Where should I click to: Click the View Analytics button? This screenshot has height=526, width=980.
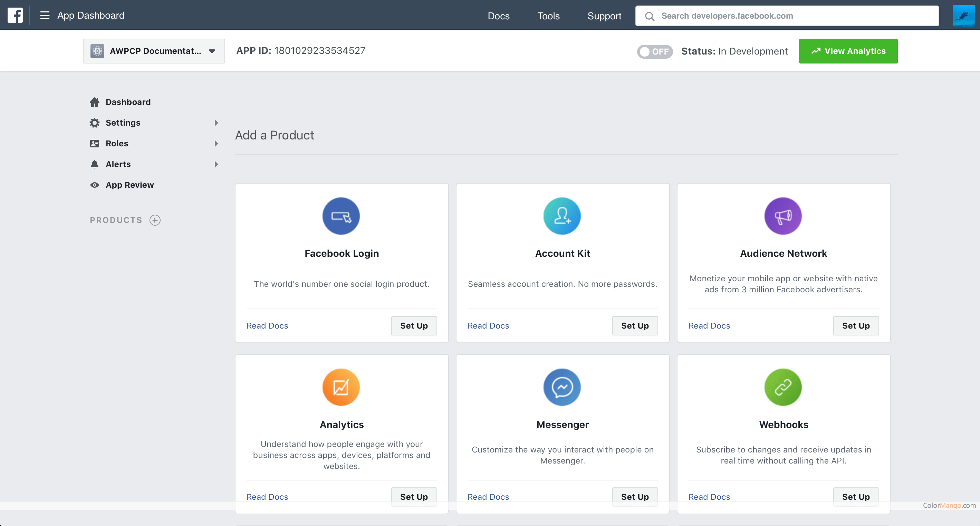848,51
